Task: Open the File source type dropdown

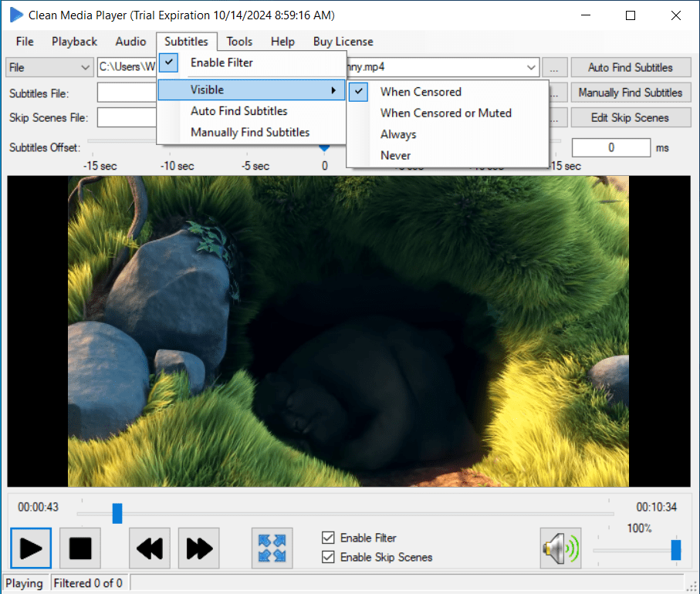Action: [x=49, y=67]
